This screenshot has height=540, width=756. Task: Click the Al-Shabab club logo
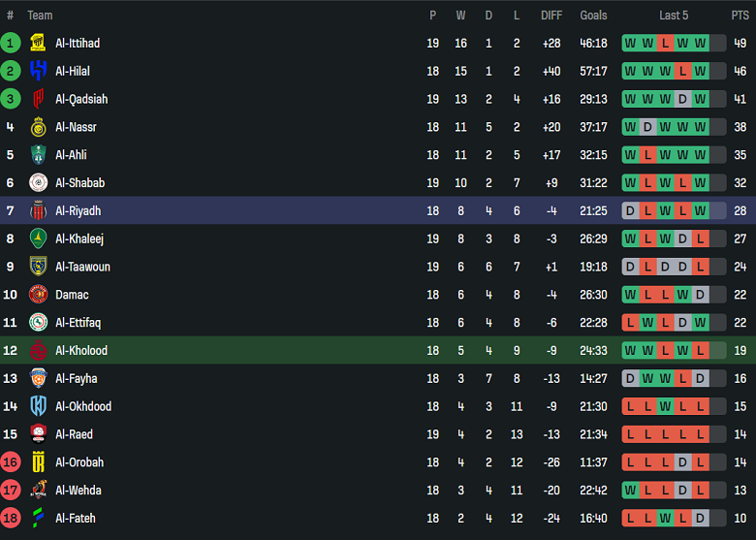coord(38,182)
